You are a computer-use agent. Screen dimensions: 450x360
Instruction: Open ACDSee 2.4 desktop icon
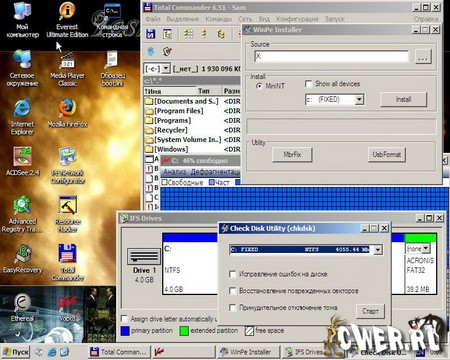22,161
